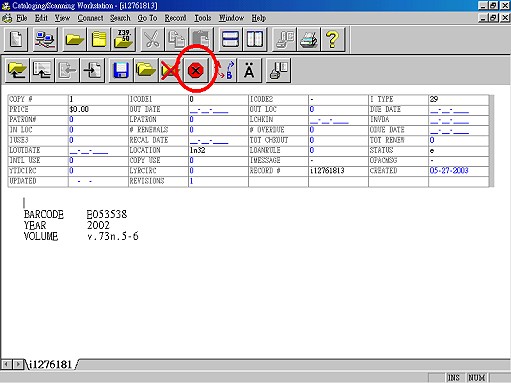Open the File menu

(x=22, y=18)
